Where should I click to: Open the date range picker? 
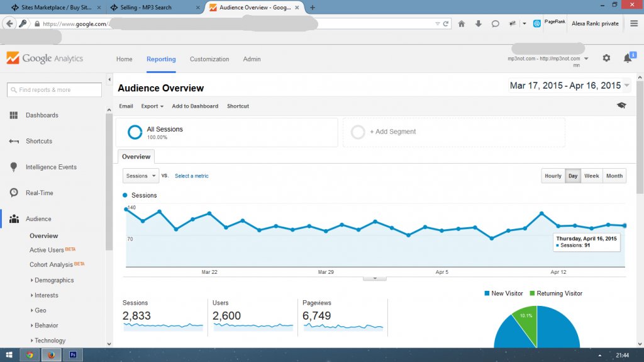tap(570, 86)
